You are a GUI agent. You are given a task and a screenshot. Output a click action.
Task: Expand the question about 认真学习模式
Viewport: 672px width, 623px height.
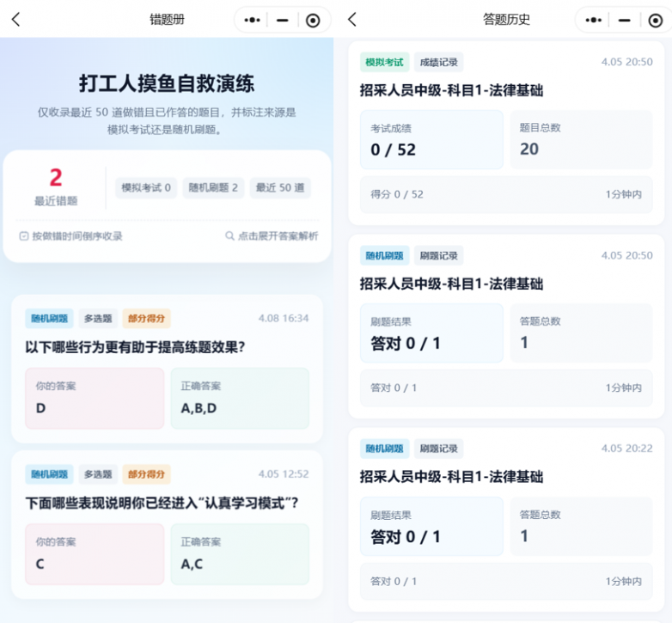click(x=162, y=503)
